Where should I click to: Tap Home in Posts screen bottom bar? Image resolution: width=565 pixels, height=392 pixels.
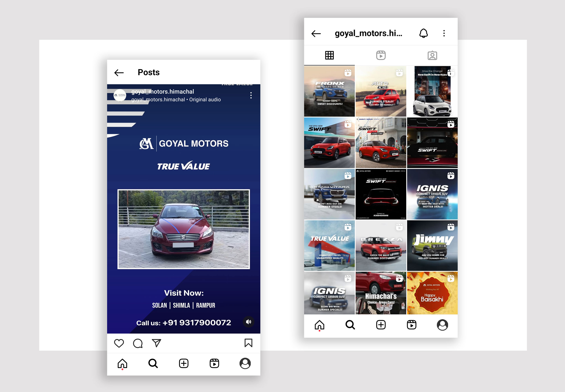[122, 364]
